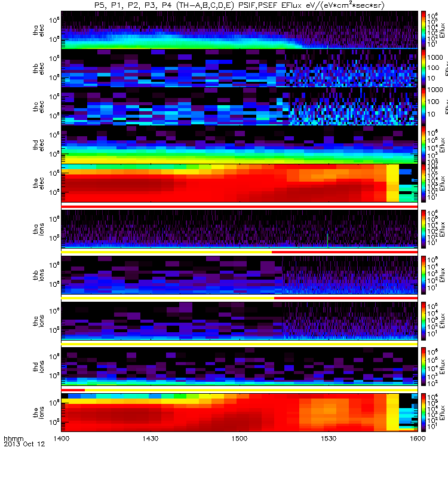Click the thb ions spectrogram panel
448x478 pixels.
(x=240, y=275)
